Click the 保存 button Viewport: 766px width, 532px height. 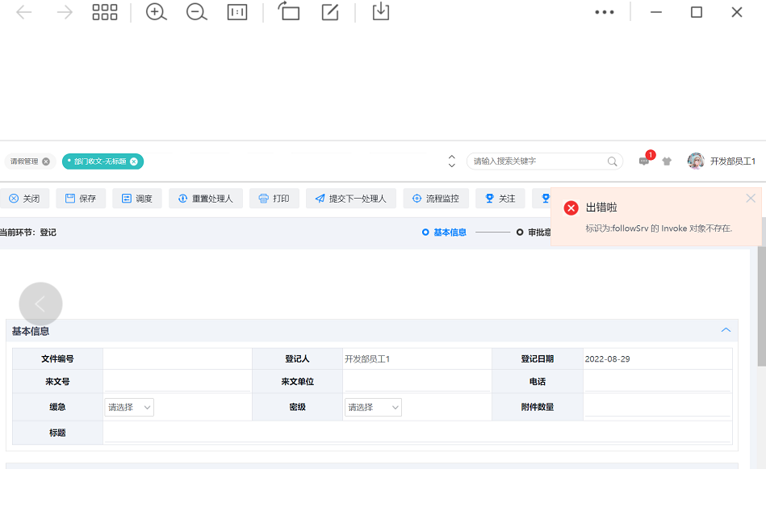(81, 199)
